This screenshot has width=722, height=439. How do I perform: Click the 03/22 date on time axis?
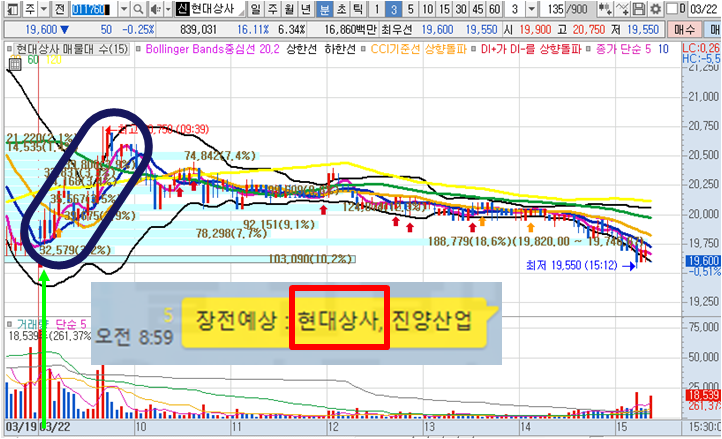[x=55, y=427]
